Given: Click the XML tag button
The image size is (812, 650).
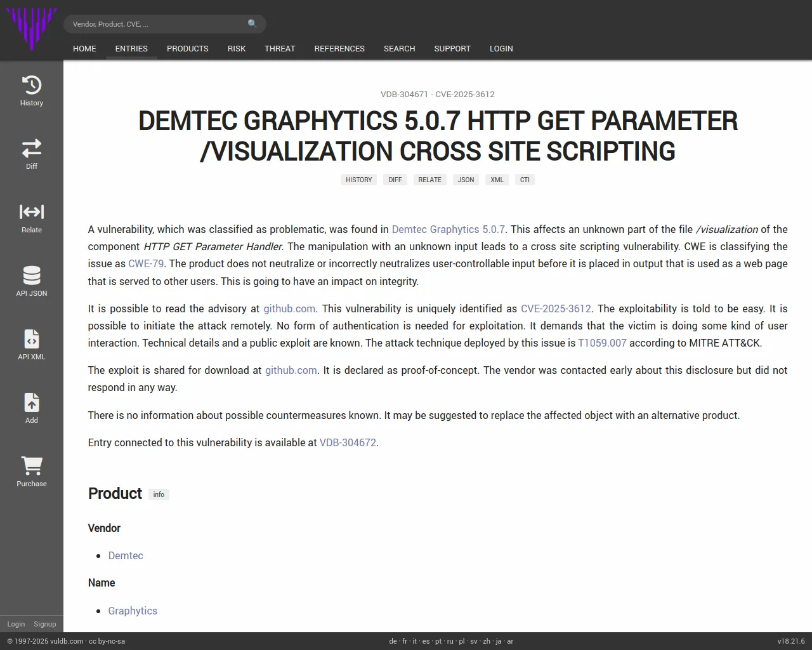Looking at the screenshot, I should pos(497,180).
